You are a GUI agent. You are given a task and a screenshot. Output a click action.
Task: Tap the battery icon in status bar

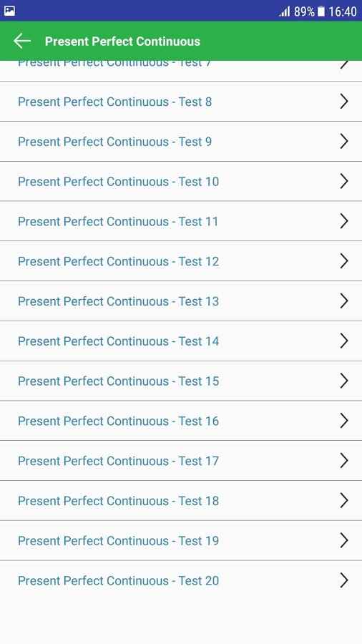[321, 11]
